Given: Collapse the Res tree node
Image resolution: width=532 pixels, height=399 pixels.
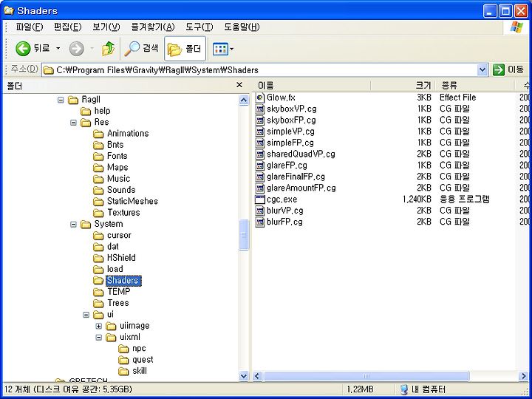Looking at the screenshot, I should point(73,123).
